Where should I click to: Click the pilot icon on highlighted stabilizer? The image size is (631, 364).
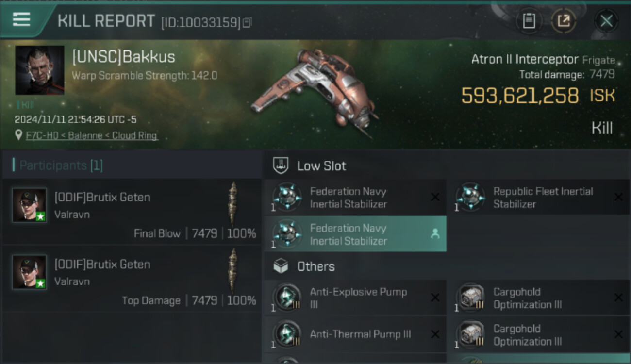coord(435,234)
